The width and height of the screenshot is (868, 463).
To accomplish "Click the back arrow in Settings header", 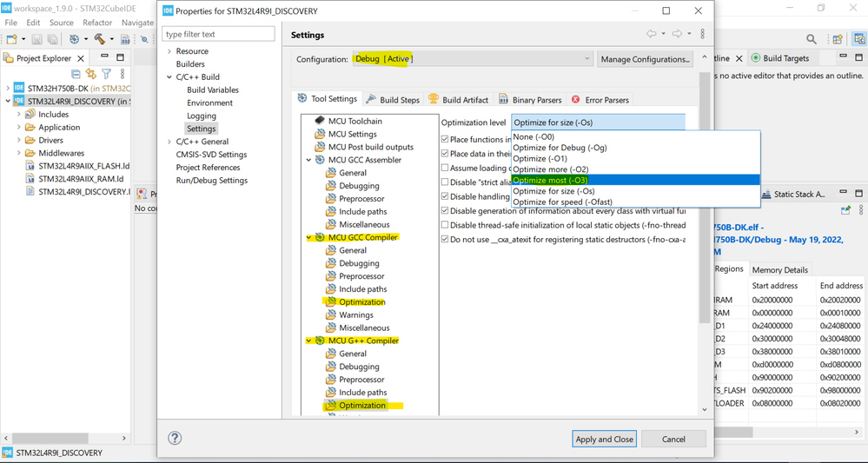I will (x=652, y=34).
